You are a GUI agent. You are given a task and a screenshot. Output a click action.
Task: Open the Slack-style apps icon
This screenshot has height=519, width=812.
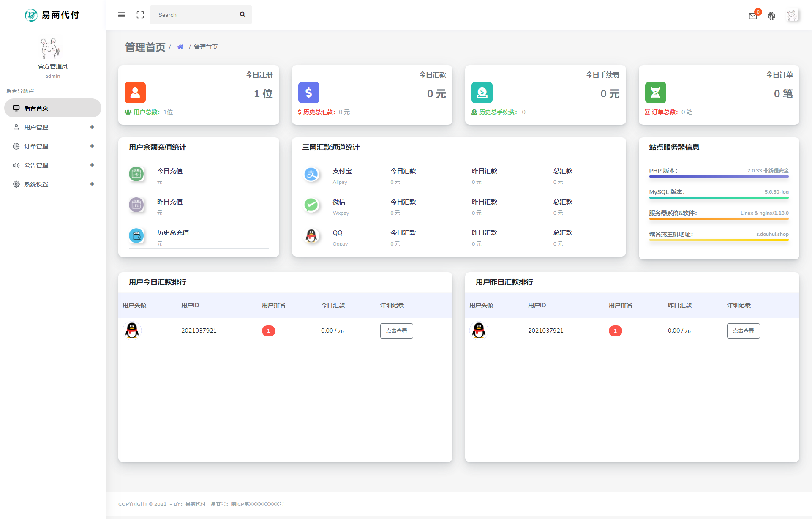[771, 16]
